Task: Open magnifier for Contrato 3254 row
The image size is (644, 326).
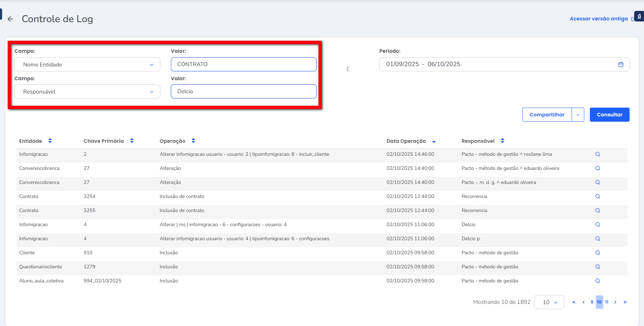Action: coord(598,197)
